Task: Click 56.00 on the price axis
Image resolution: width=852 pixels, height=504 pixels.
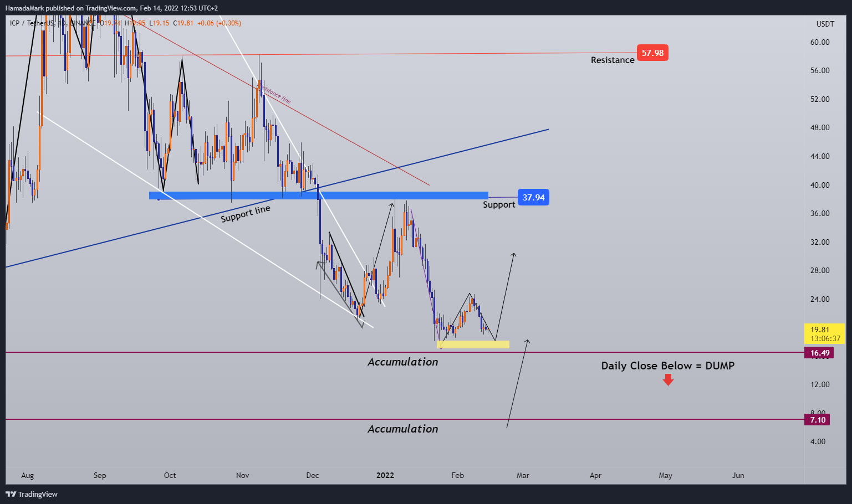Action: 820,70
